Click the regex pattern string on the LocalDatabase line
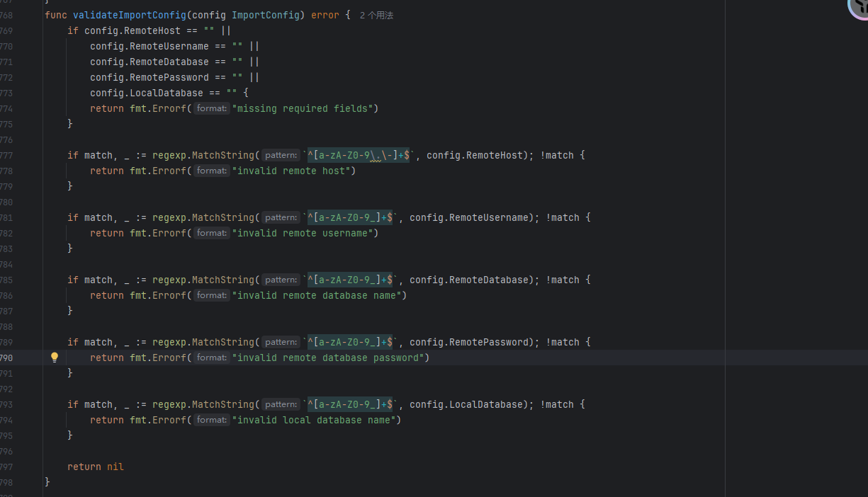868x497 pixels. [x=351, y=404]
